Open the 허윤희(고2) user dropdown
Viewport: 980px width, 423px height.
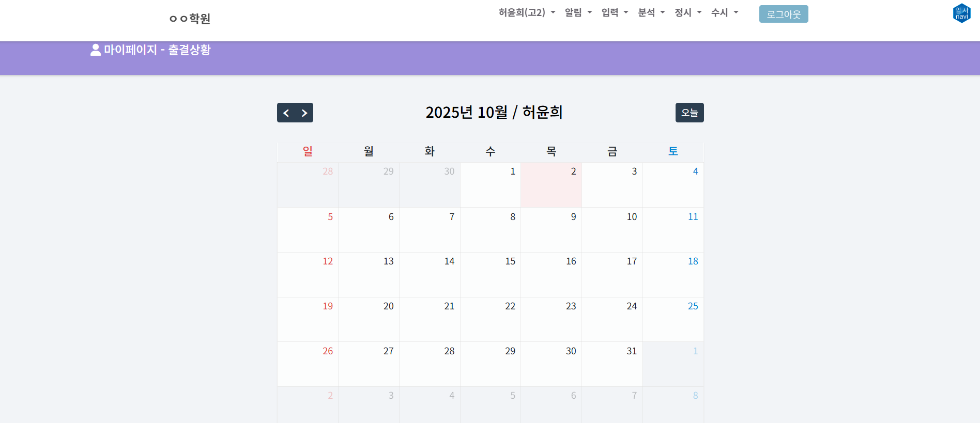click(527, 12)
